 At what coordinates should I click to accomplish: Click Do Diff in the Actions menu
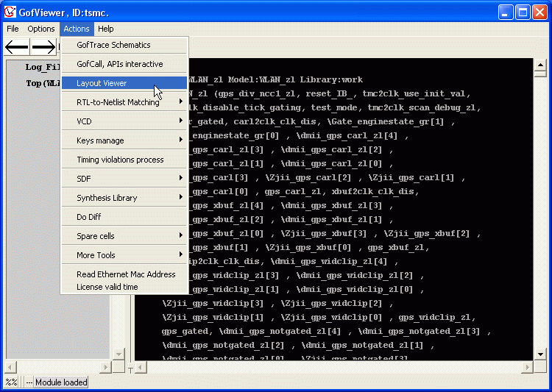[89, 217]
